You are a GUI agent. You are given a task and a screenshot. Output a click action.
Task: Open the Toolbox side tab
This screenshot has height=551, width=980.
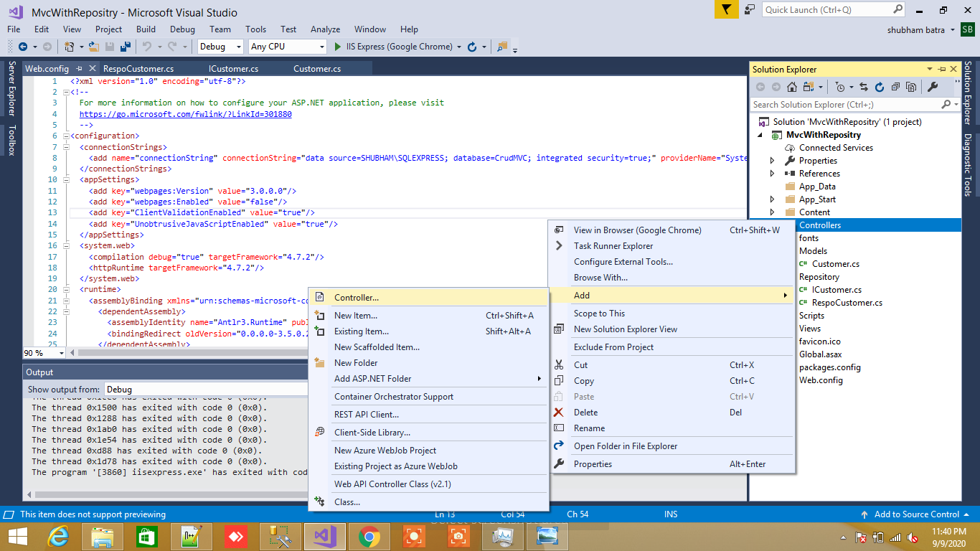coord(11,141)
